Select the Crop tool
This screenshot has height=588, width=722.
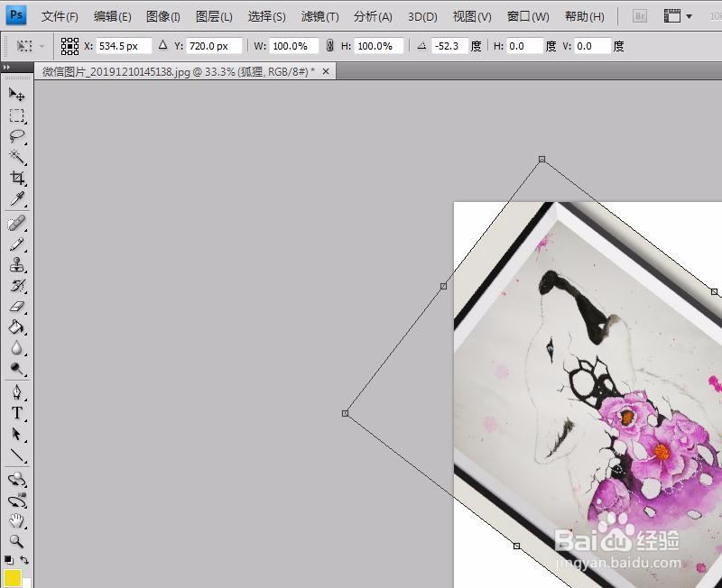16,178
